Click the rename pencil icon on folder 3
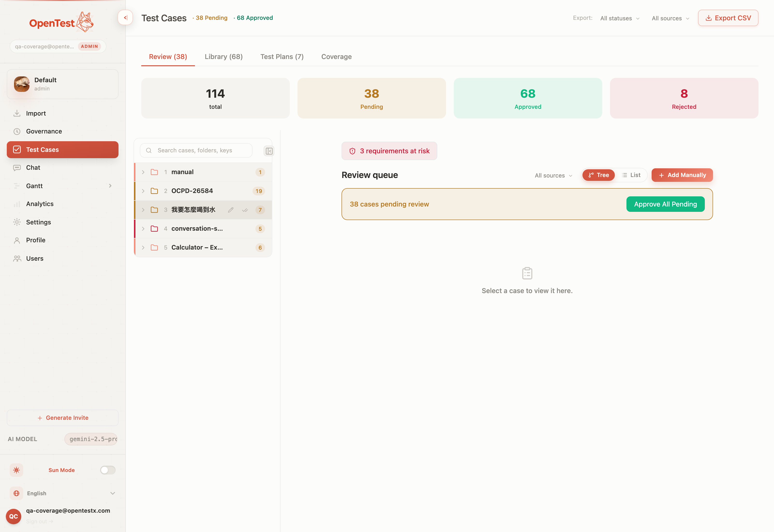The image size is (774, 532). click(231, 210)
